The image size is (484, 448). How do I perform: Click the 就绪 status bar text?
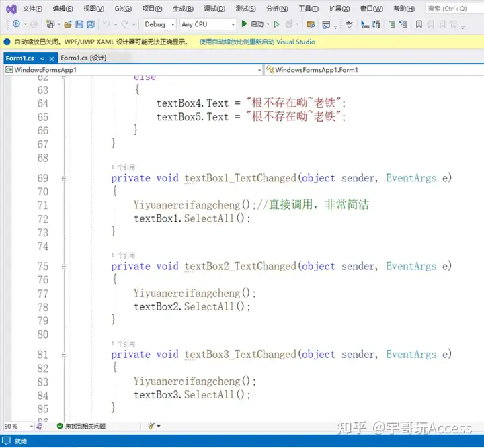[21, 441]
